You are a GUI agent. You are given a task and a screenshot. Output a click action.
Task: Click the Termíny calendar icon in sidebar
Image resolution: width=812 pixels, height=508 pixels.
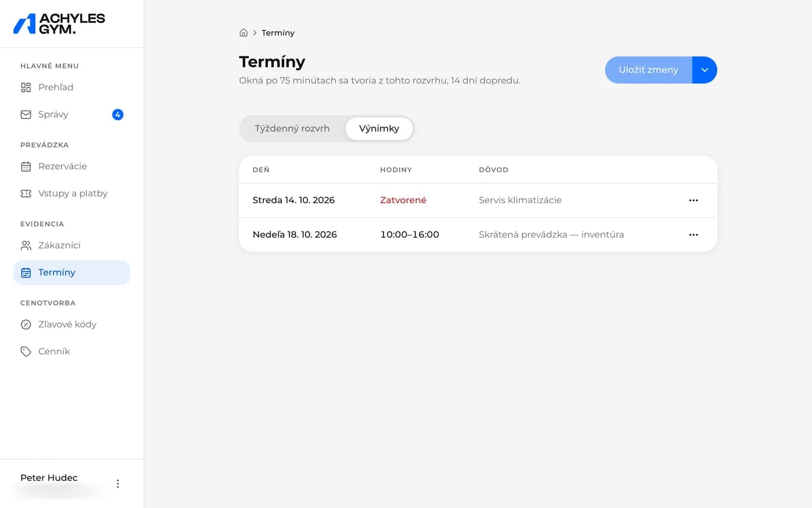[x=26, y=273]
